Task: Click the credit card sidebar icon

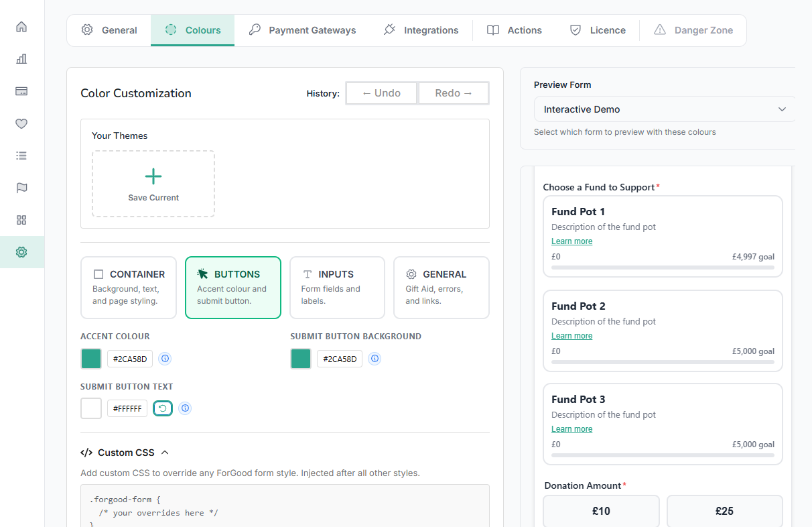Action: click(x=21, y=91)
